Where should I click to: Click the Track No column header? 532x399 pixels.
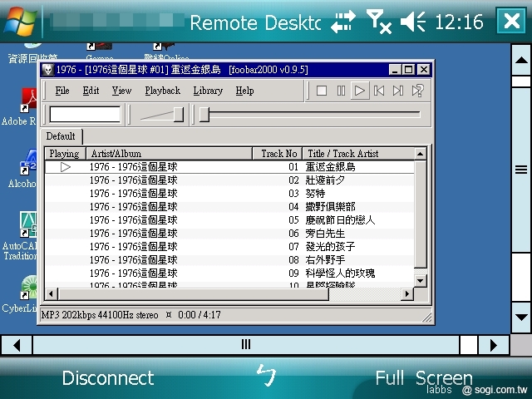(x=278, y=154)
